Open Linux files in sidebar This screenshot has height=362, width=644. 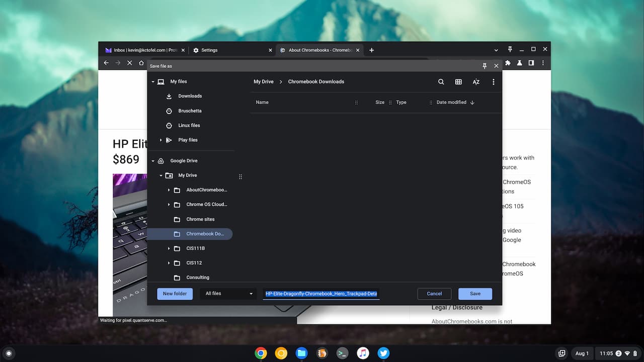coord(190,125)
